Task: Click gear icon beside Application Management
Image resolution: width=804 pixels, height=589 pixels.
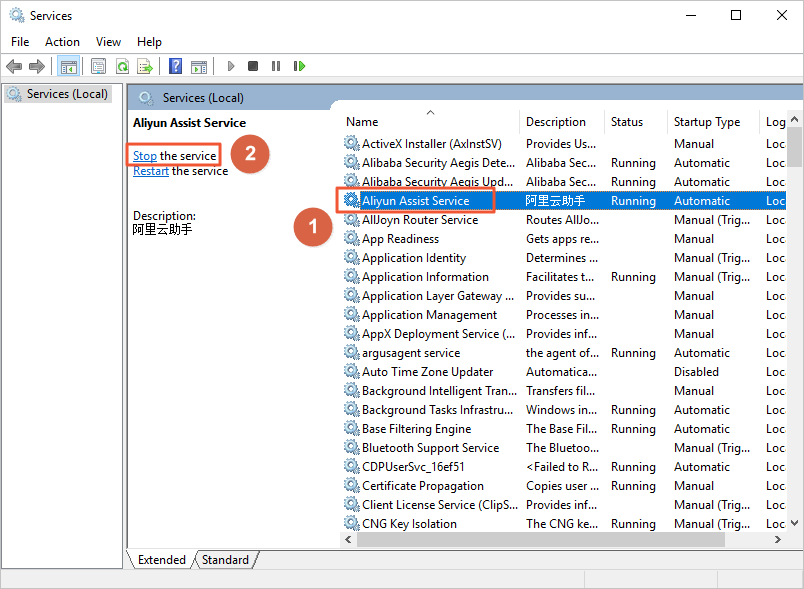Action: tap(352, 314)
